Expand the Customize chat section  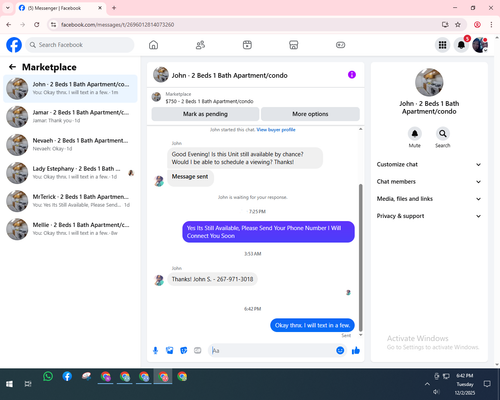(429, 164)
